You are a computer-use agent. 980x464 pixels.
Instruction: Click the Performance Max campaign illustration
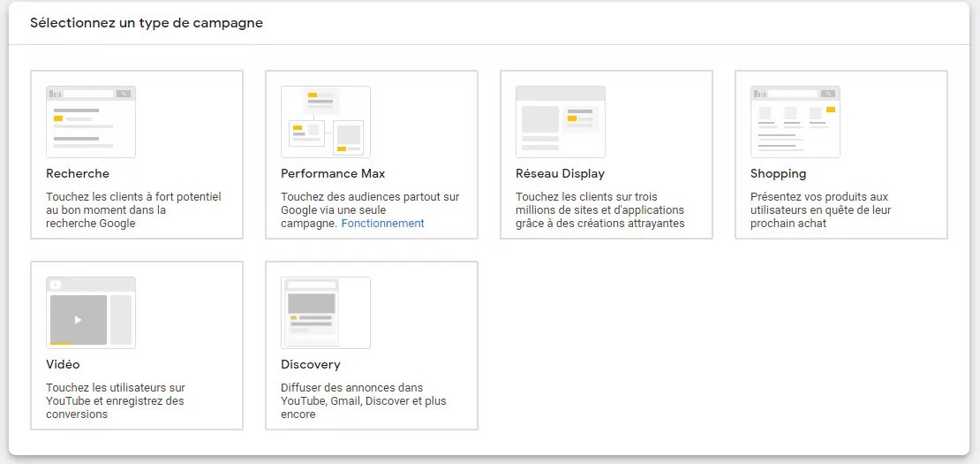click(x=326, y=122)
